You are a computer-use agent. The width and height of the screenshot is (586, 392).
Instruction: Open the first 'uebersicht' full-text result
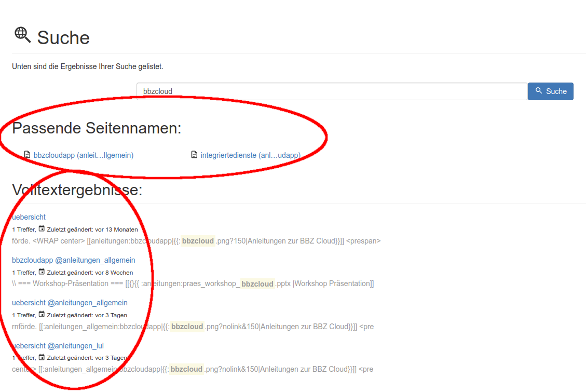coord(29,217)
